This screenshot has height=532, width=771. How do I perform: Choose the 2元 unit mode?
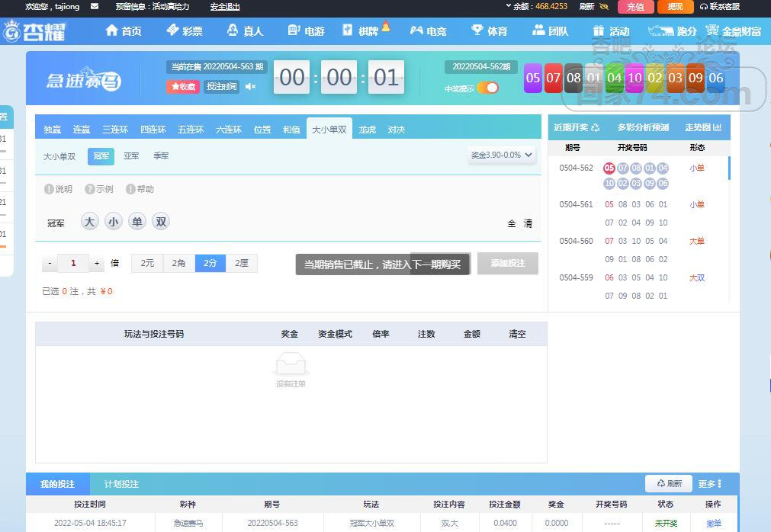coord(147,263)
